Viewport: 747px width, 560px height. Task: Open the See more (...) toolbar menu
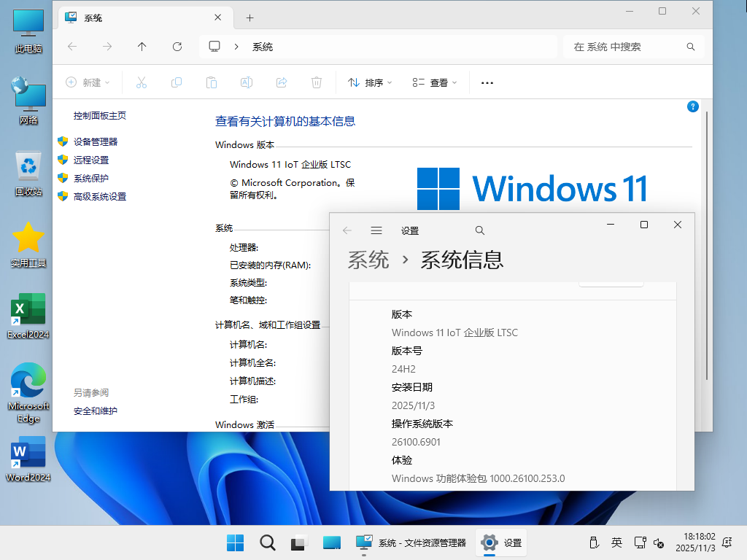(487, 82)
